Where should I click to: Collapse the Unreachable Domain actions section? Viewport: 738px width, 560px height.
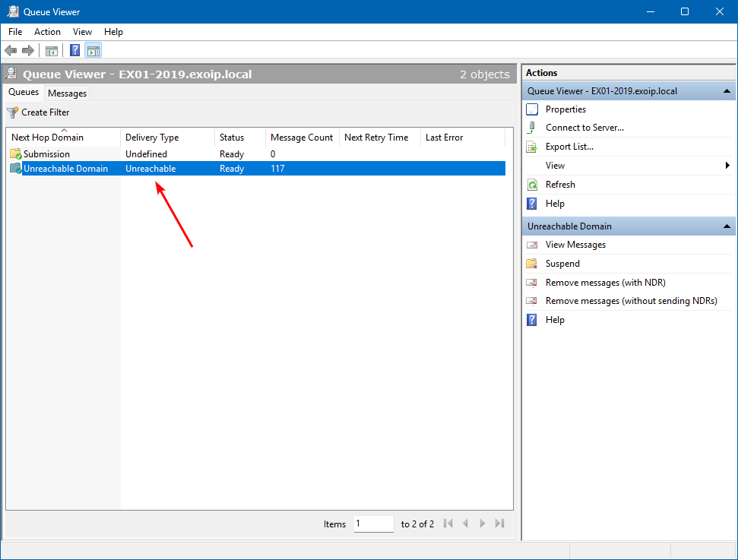727,226
